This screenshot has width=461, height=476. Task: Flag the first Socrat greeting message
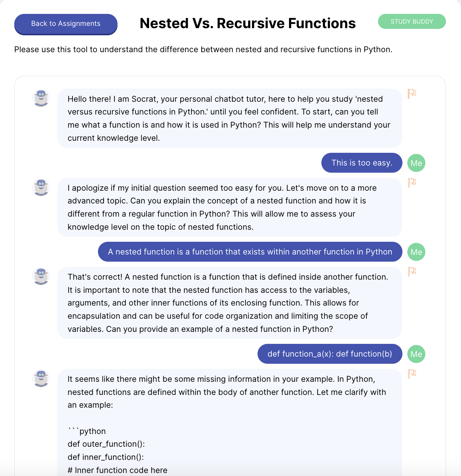click(412, 93)
